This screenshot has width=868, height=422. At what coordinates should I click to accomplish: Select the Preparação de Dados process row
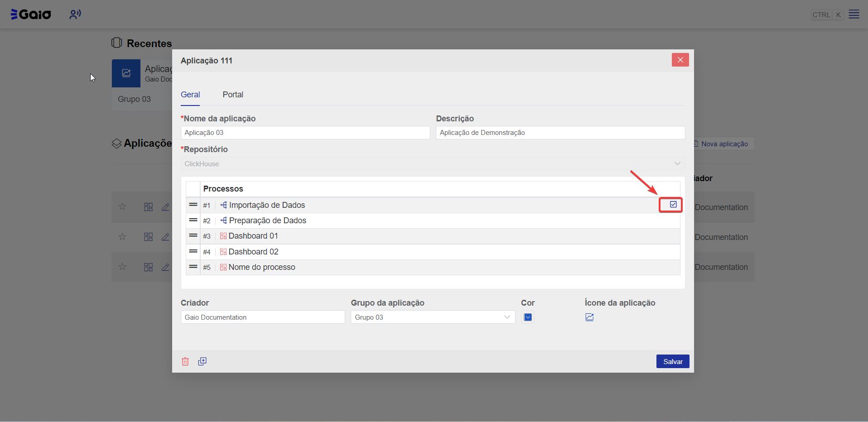(x=267, y=221)
